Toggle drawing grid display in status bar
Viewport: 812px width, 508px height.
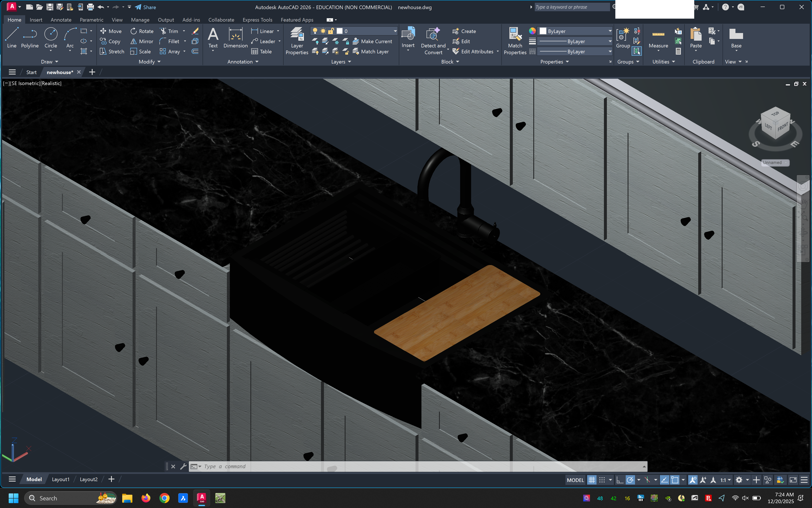[x=592, y=480]
